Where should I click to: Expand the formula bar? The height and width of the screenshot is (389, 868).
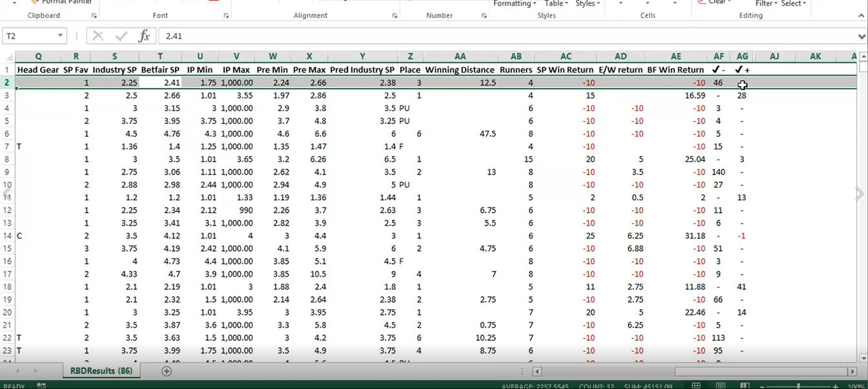click(x=862, y=36)
